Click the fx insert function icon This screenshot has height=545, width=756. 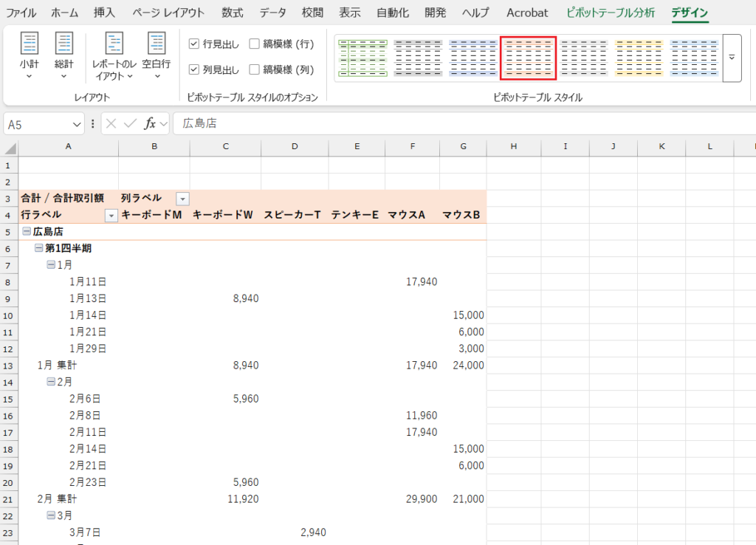click(150, 124)
